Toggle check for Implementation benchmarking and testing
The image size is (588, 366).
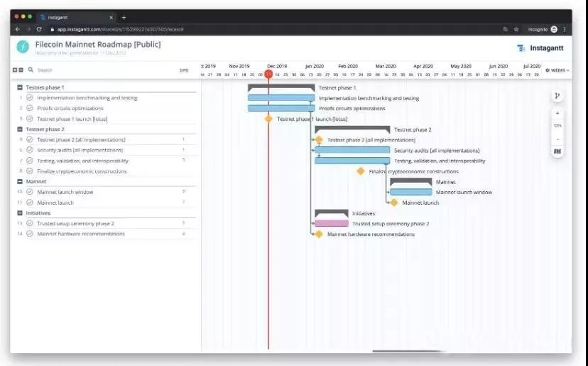pos(30,97)
